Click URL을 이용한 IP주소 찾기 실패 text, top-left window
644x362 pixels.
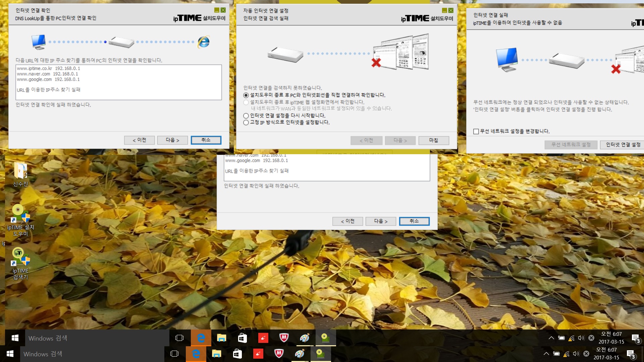(49, 90)
